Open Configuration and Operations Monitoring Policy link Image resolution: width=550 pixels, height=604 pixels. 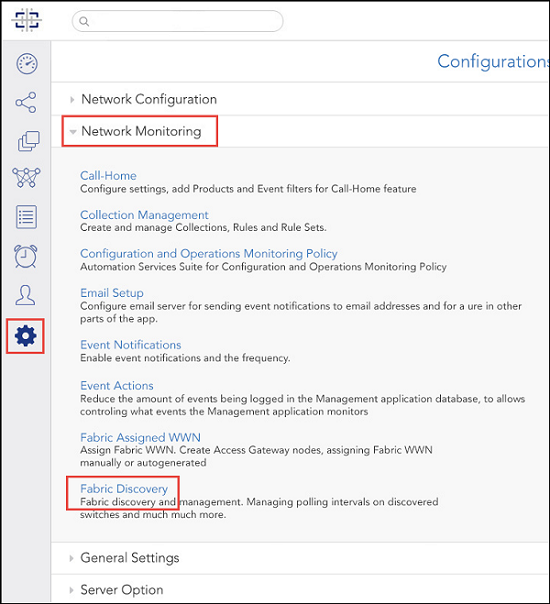(209, 253)
